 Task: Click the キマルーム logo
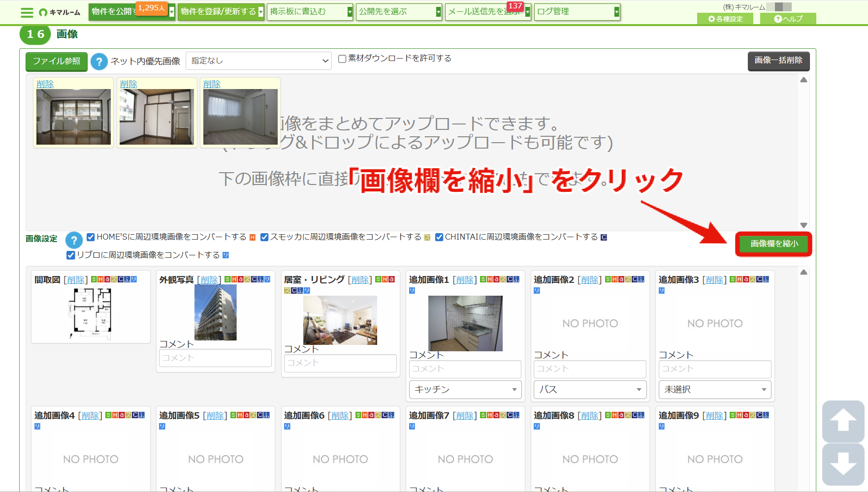click(x=60, y=12)
